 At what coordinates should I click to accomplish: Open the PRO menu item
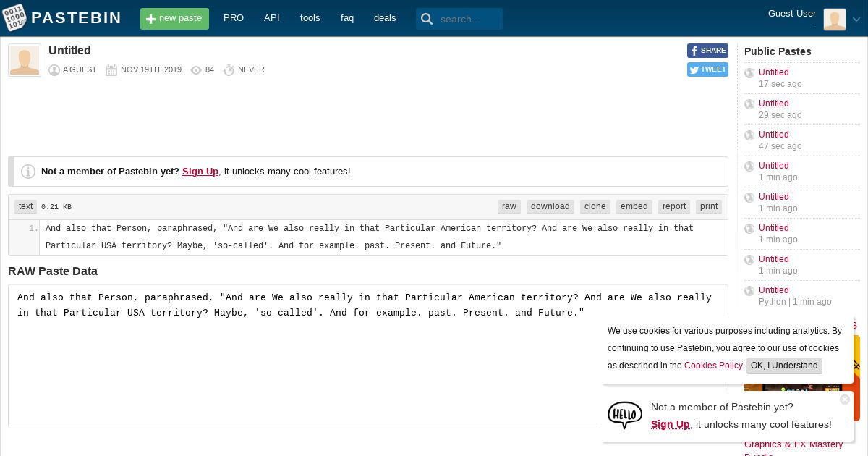click(x=234, y=18)
